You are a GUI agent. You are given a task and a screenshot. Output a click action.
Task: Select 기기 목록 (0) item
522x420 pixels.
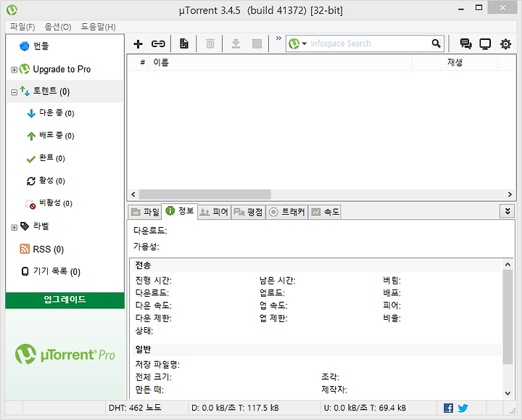57,271
